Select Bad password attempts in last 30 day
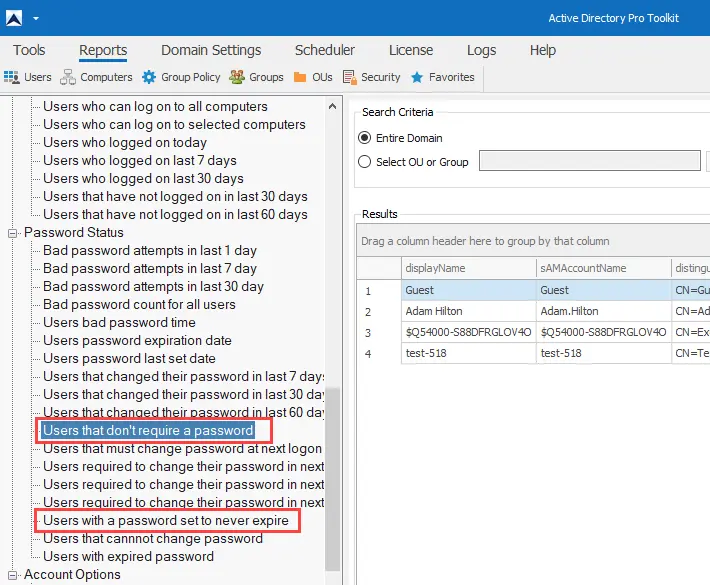 [x=154, y=287]
